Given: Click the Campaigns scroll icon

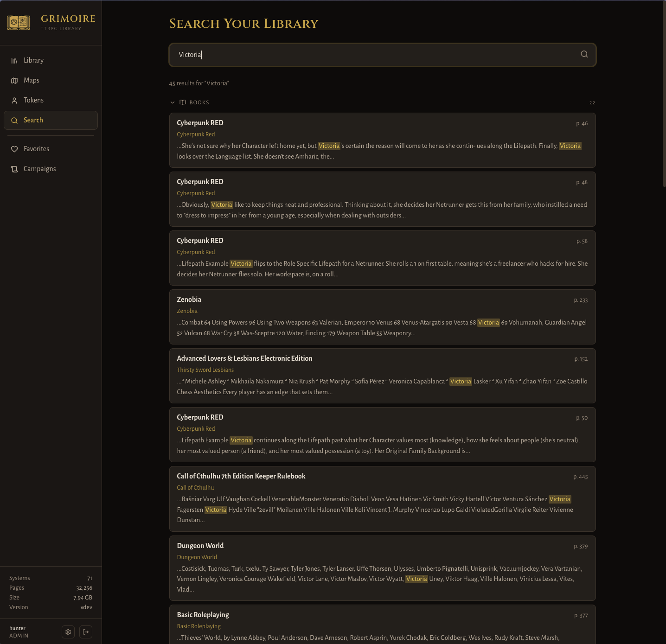Looking at the screenshot, I should pos(14,169).
